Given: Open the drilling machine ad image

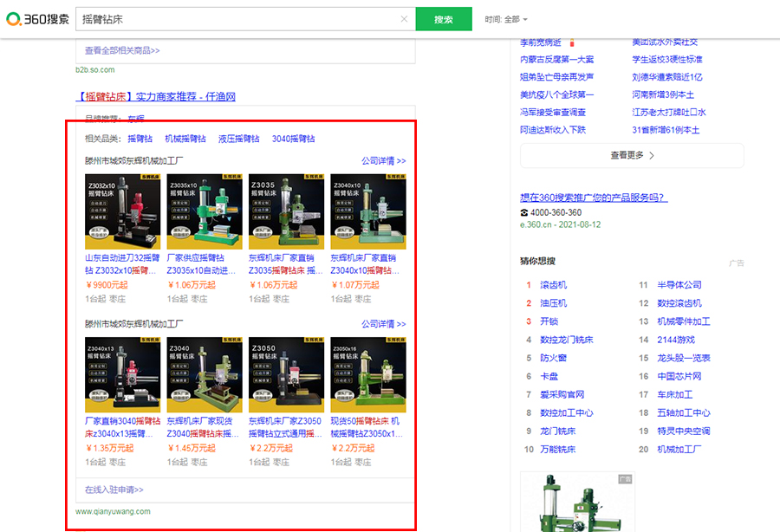Looking at the screenshot, I should tap(577, 503).
